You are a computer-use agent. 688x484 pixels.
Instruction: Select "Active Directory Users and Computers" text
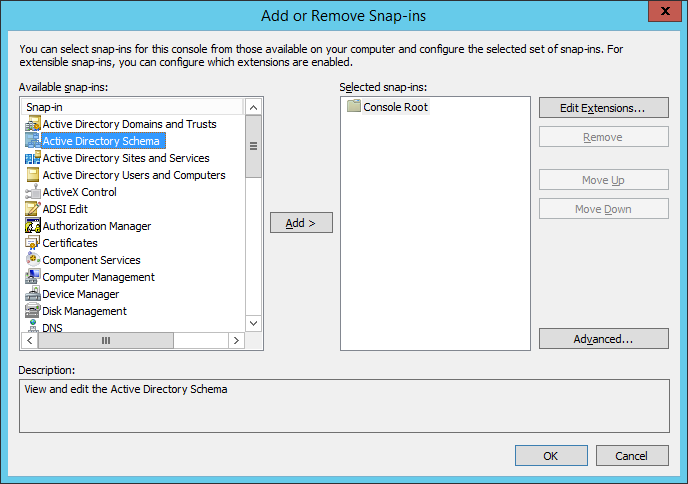coord(134,175)
